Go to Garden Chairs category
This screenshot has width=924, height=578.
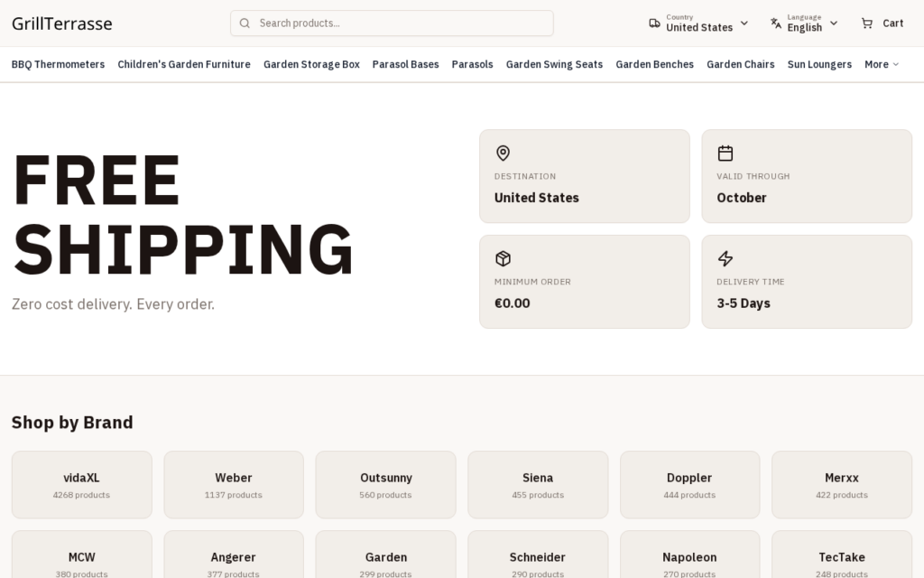click(x=741, y=64)
